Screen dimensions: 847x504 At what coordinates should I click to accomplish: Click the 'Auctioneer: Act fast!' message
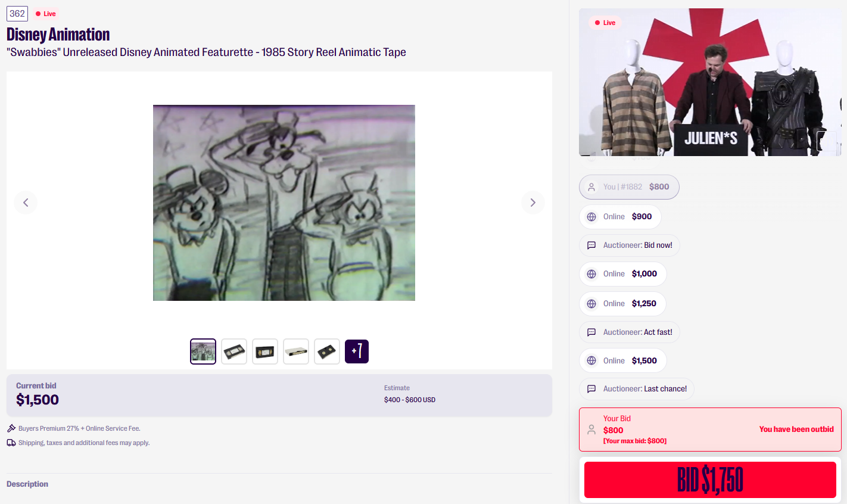pyautogui.click(x=630, y=332)
